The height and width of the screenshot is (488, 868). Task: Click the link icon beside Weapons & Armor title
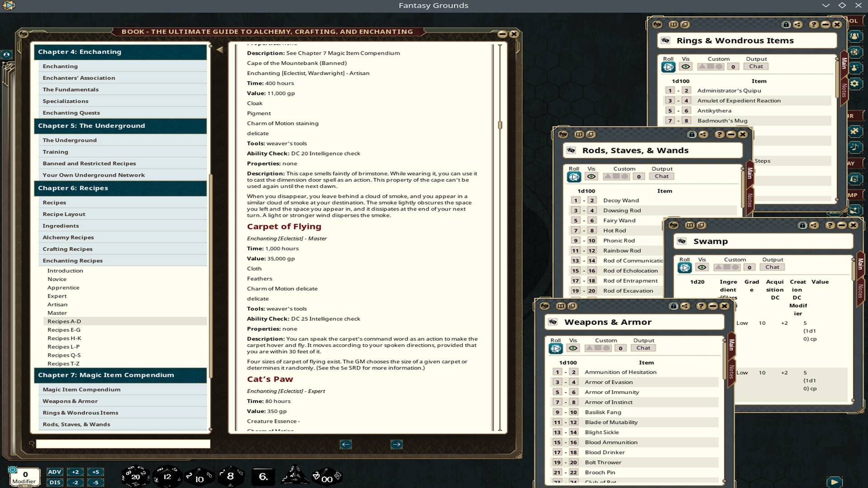(552, 322)
